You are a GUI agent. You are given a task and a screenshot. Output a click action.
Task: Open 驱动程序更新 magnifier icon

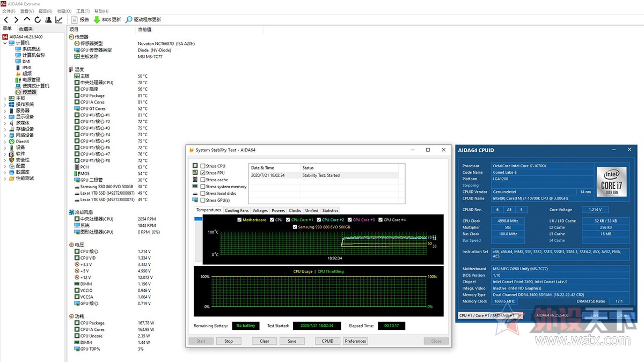pos(129,20)
